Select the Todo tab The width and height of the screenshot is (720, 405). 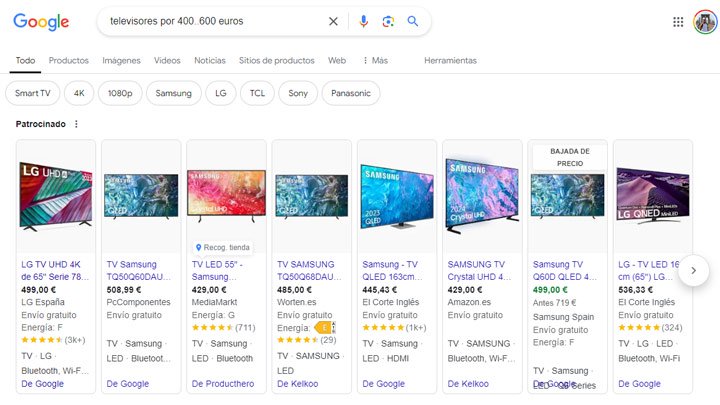[25, 61]
